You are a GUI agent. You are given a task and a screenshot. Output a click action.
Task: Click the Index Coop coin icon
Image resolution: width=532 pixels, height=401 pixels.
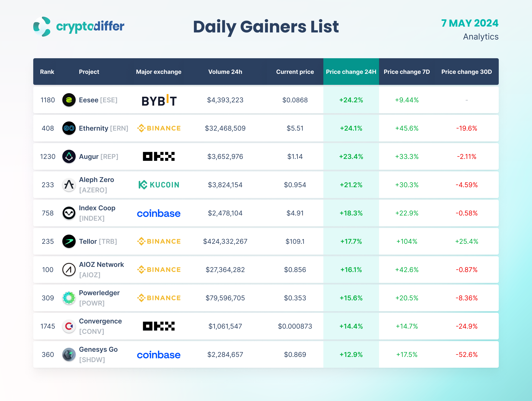pos(69,213)
